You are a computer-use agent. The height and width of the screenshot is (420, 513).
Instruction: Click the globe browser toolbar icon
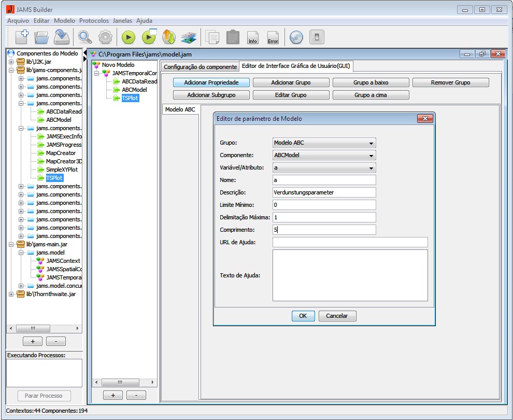296,37
